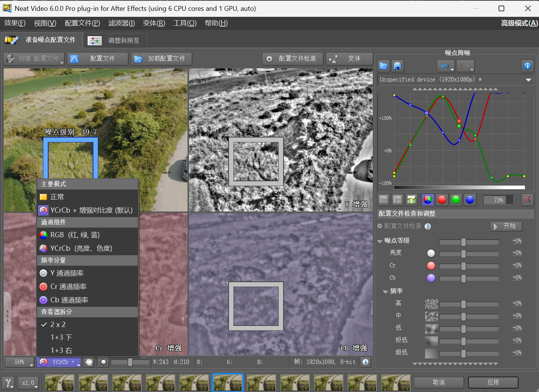This screenshot has height=392, width=539.
Task: Switch to 准备噪点配置文件 tab
Action: pos(41,40)
